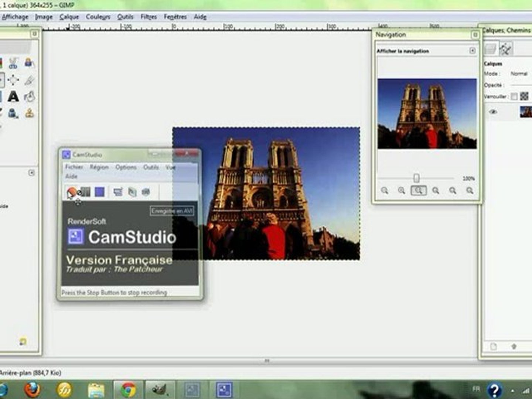
Task: Toggle the Verrouiller lock checkbox
Action: (x=514, y=97)
